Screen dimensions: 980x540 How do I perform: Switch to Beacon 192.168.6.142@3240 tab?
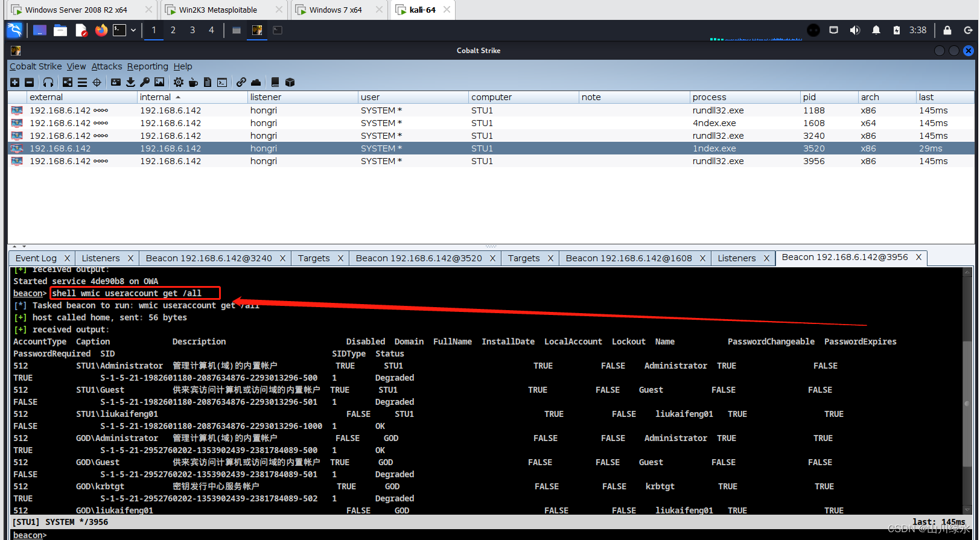209,258
